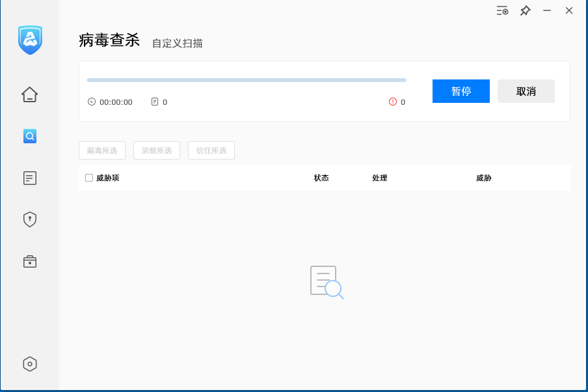The height and width of the screenshot is (392, 588).
Task: Click the 状态 column header
Action: (x=321, y=178)
